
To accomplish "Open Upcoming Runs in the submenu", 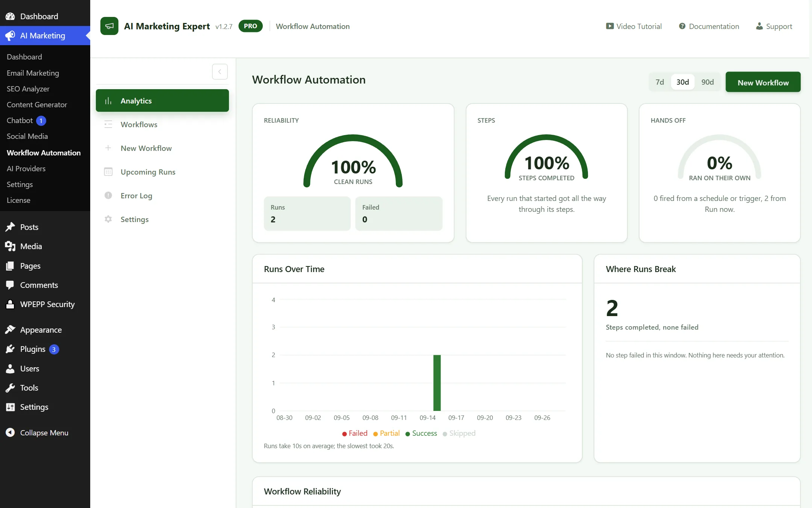I will (162, 172).
